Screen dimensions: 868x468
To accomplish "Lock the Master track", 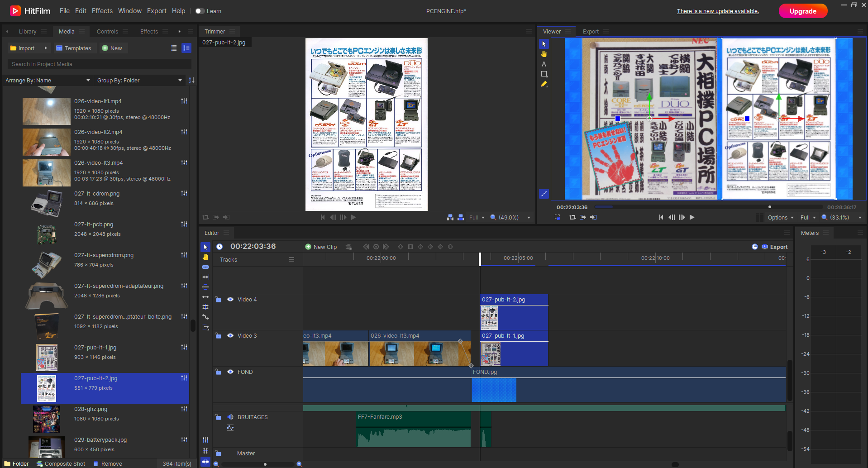I will [x=218, y=453].
